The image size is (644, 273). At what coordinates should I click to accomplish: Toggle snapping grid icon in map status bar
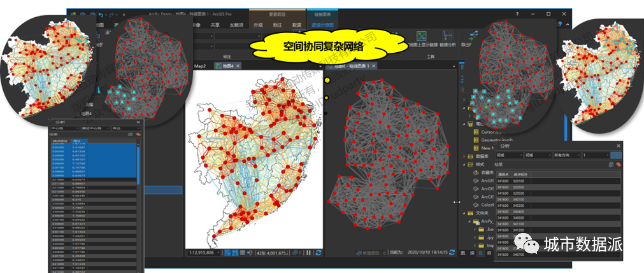click(x=243, y=253)
